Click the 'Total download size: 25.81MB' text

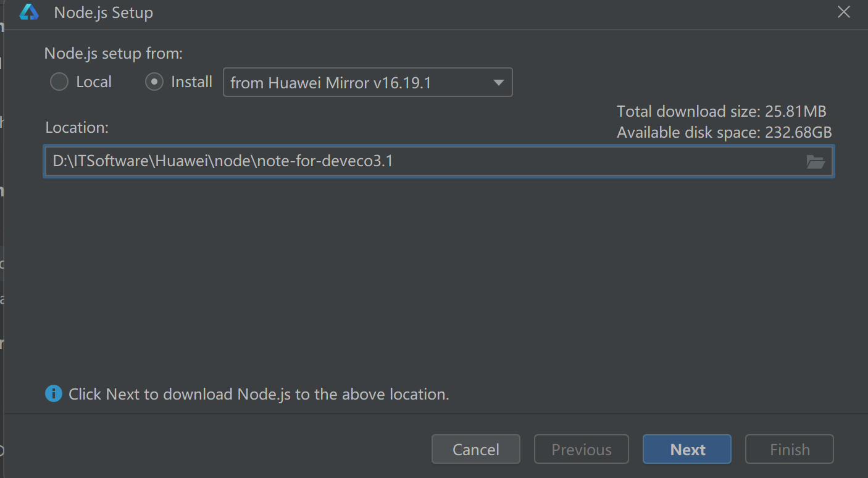pyautogui.click(x=721, y=112)
